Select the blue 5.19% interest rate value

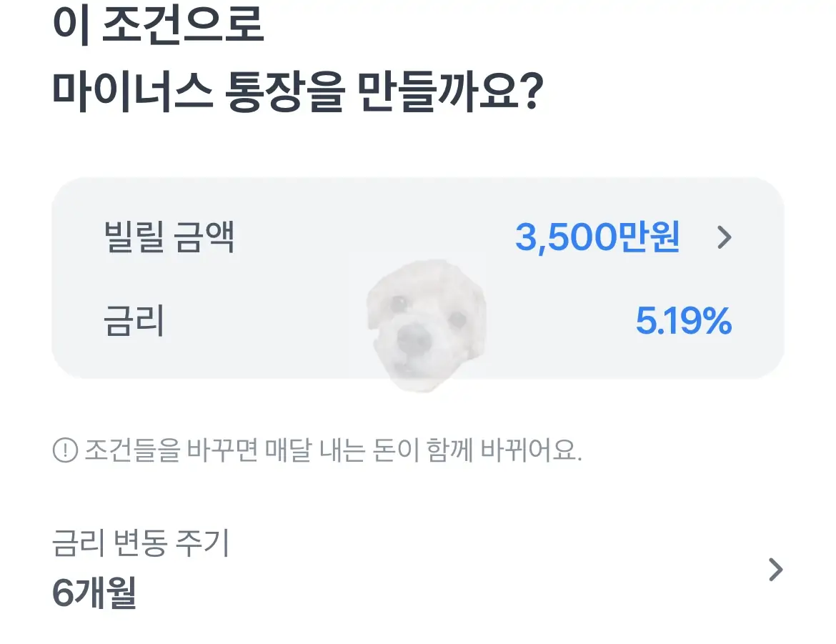click(684, 322)
